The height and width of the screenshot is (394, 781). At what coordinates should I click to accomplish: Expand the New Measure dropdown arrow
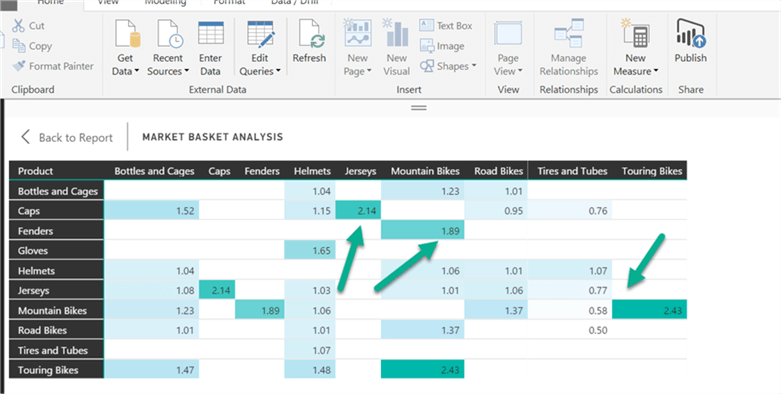pyautogui.click(x=656, y=71)
